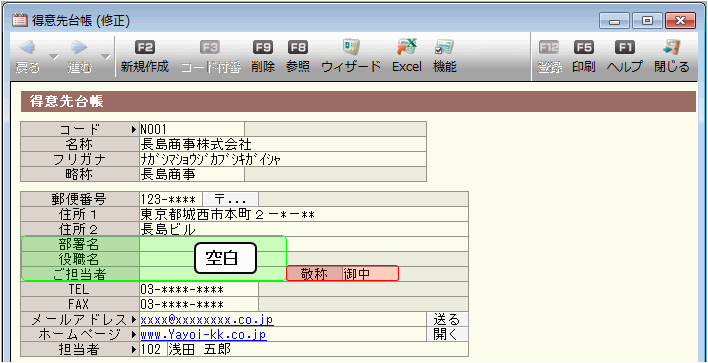Viewport: 708px width, 363px height.
Task: Open ヘルプ (F1) help
Action: pos(624,56)
